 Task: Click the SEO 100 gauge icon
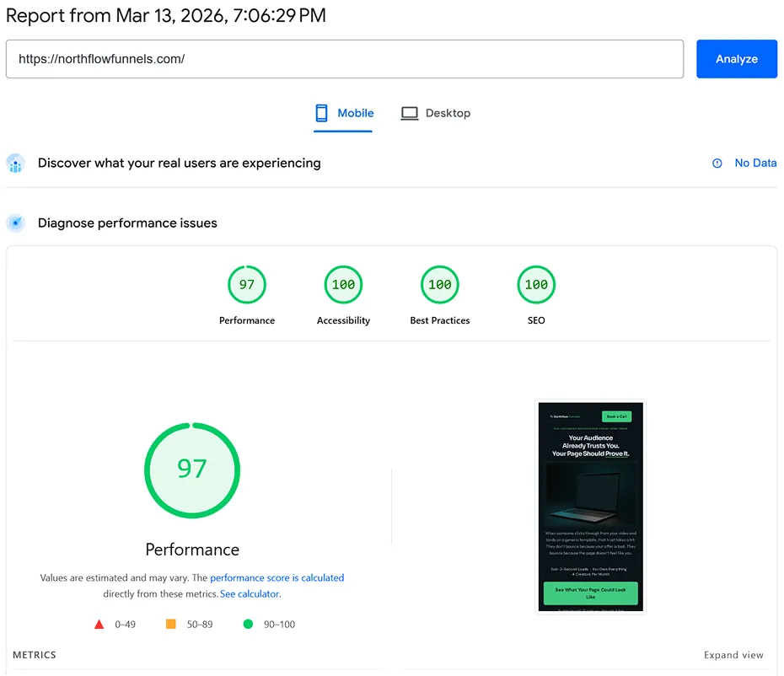pos(536,284)
